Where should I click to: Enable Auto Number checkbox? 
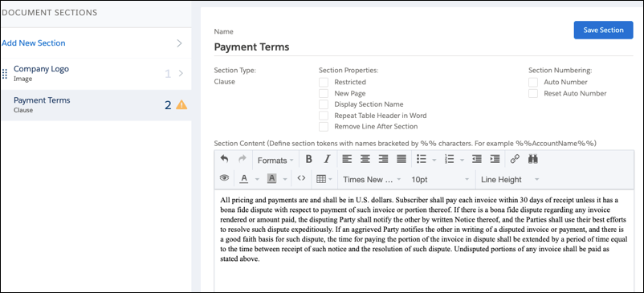(x=533, y=82)
